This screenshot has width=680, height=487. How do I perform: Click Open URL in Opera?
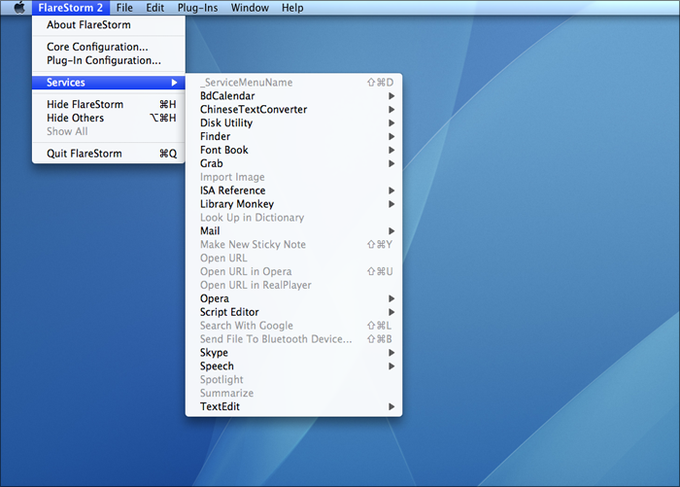coord(294,271)
